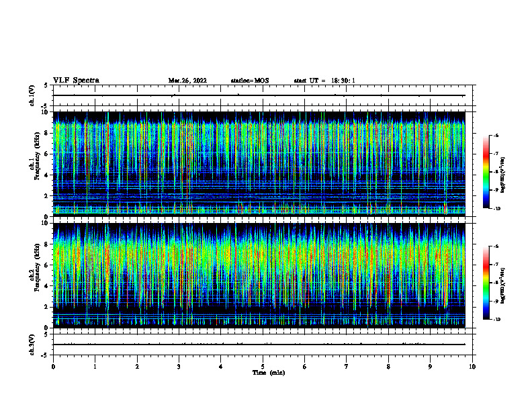Click the "-7" tick on ch.1 color bar
The height and width of the screenshot is (411, 532).
496,154
